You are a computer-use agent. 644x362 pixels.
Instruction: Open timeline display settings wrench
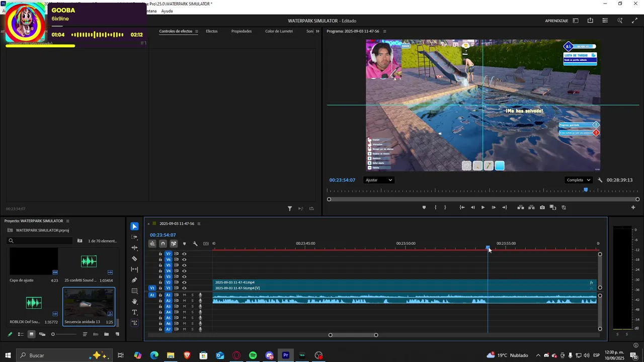[x=195, y=244]
